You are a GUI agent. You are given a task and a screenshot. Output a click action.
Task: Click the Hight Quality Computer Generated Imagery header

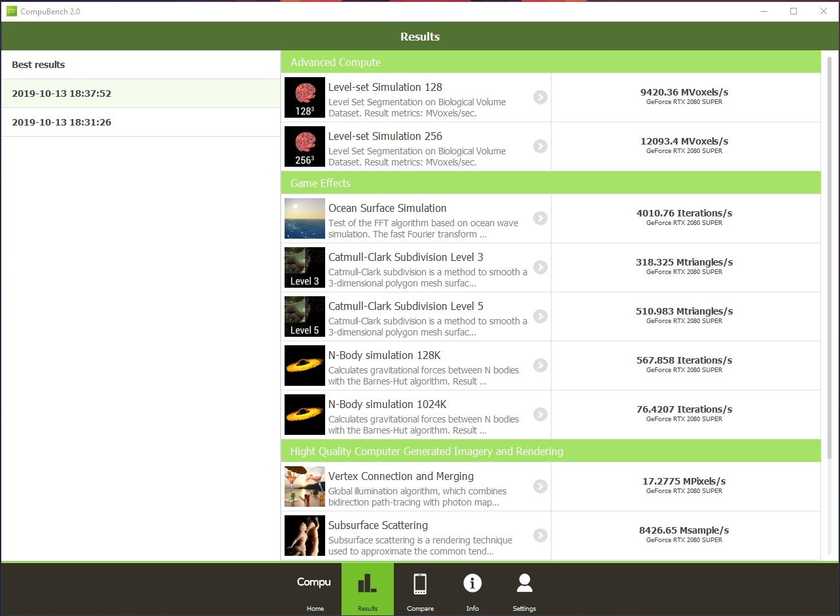[x=551, y=451]
